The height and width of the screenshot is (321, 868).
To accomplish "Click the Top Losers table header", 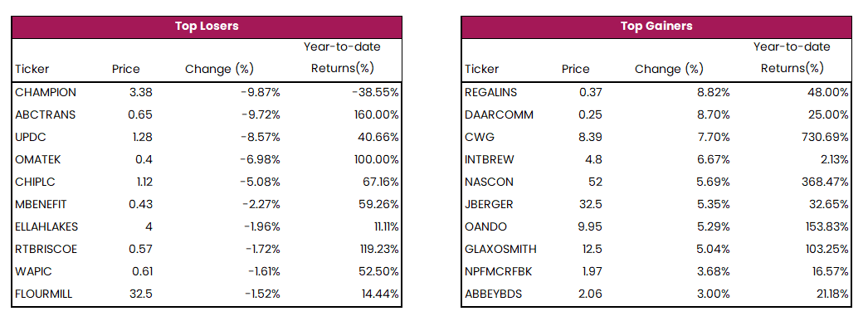I will (207, 27).
